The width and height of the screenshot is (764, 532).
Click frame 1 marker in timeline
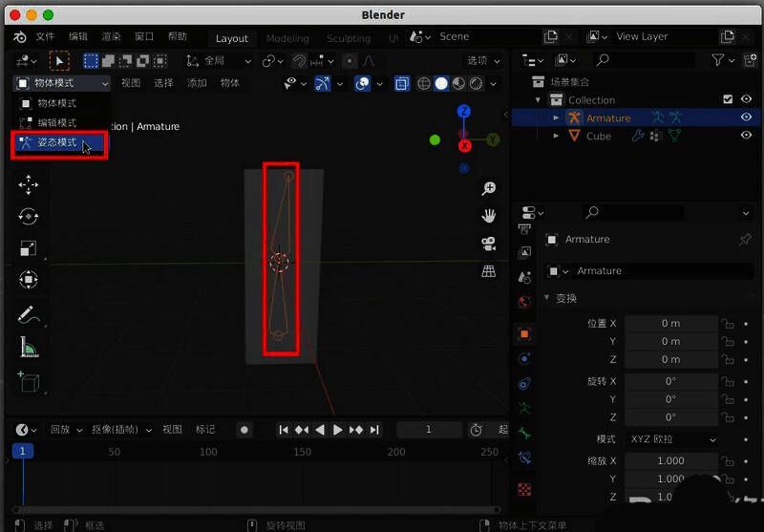[x=22, y=451]
